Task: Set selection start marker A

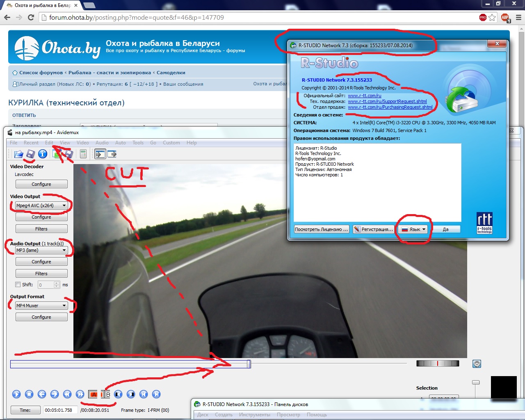Action: point(93,394)
